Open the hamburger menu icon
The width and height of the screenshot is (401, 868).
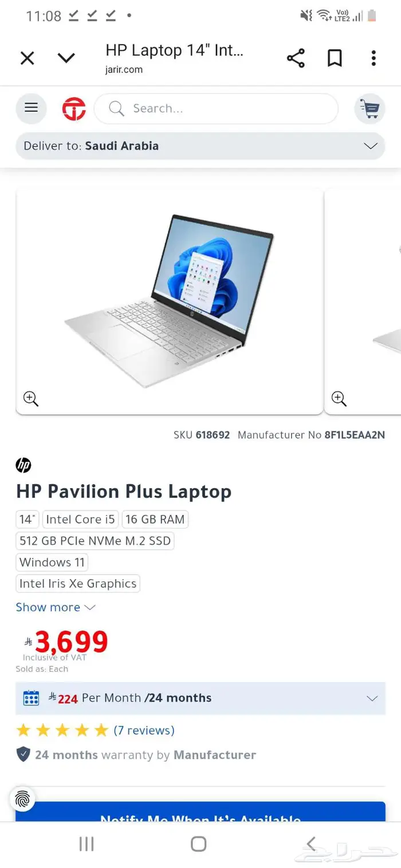[31, 108]
